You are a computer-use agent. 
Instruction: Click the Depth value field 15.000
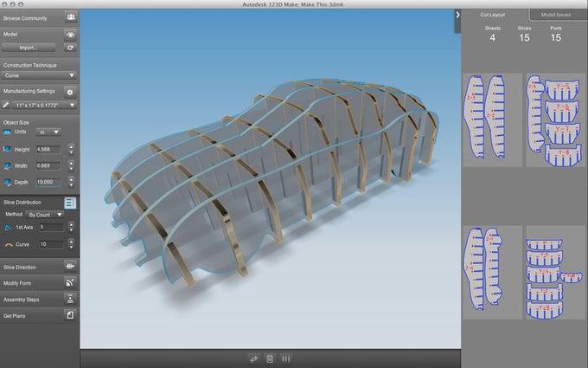click(48, 182)
